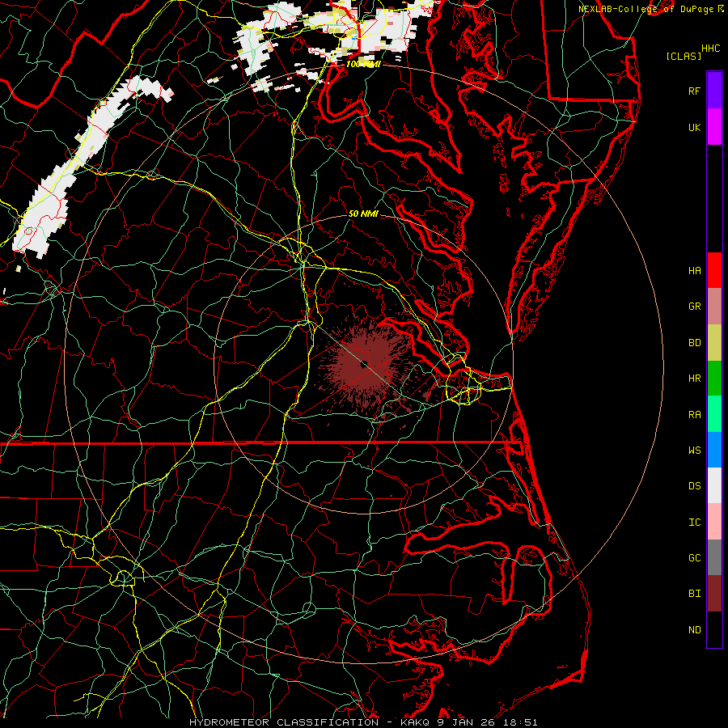Viewport: 728px width, 728px height.
Task: Click the ND legend label
Action: click(694, 630)
